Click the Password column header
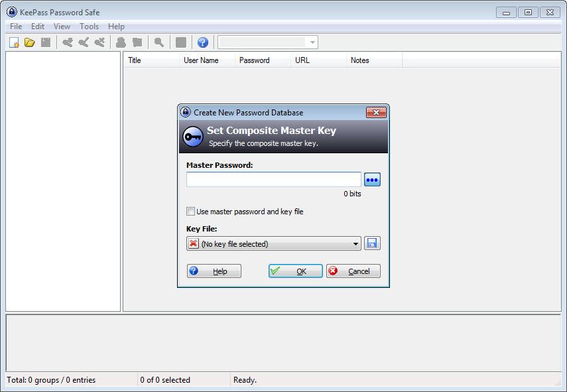This screenshot has height=392, width=567. coord(263,60)
